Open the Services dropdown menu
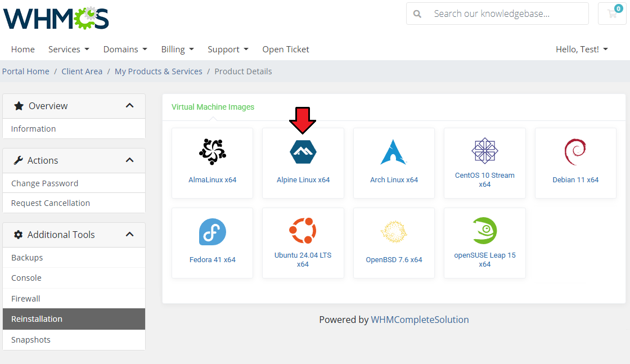 tap(69, 50)
